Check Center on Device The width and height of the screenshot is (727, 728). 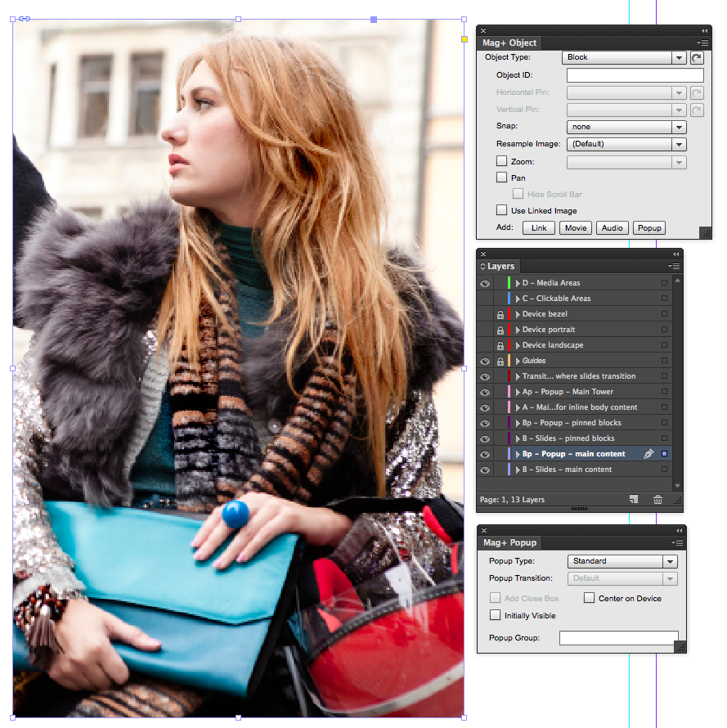click(x=589, y=598)
